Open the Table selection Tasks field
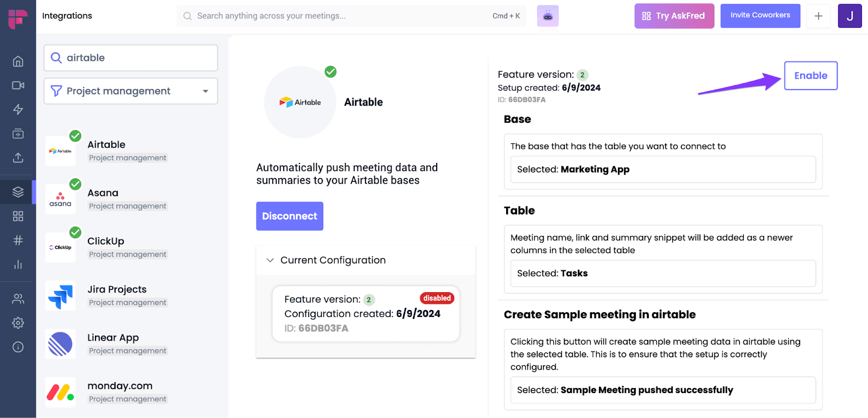This screenshot has height=418, width=868. coord(663,274)
